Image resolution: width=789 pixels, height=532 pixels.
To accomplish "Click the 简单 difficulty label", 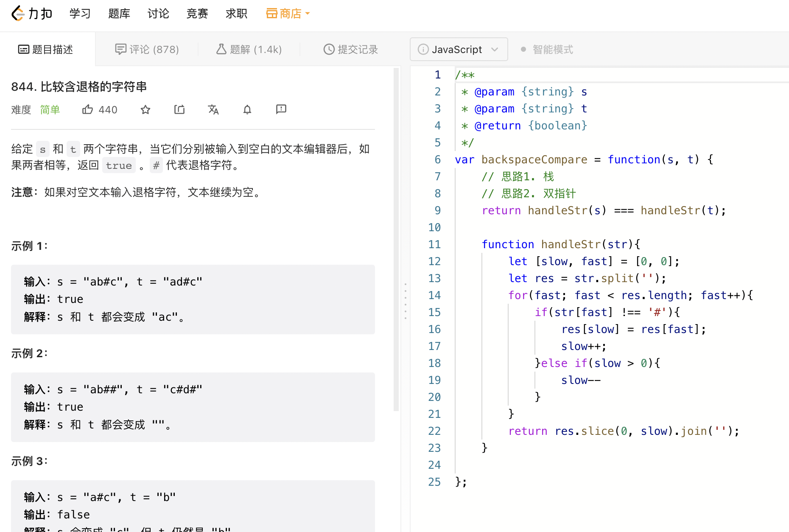I will (50, 110).
